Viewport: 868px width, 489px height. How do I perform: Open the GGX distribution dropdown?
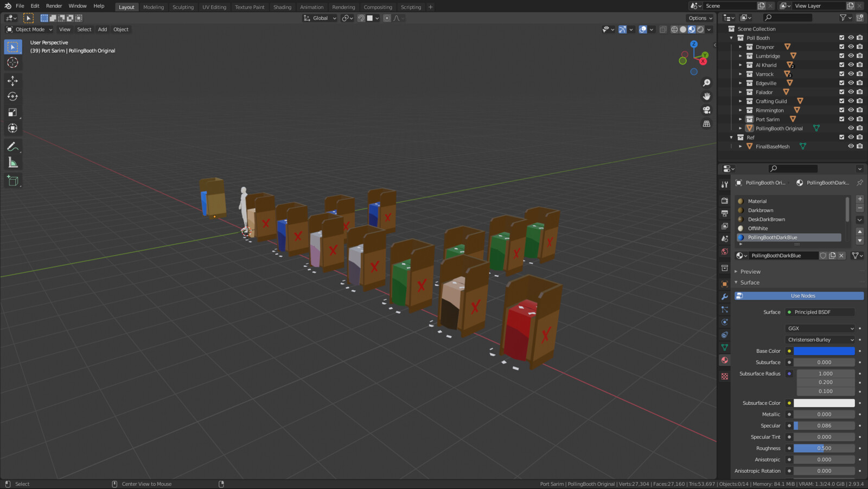point(820,328)
